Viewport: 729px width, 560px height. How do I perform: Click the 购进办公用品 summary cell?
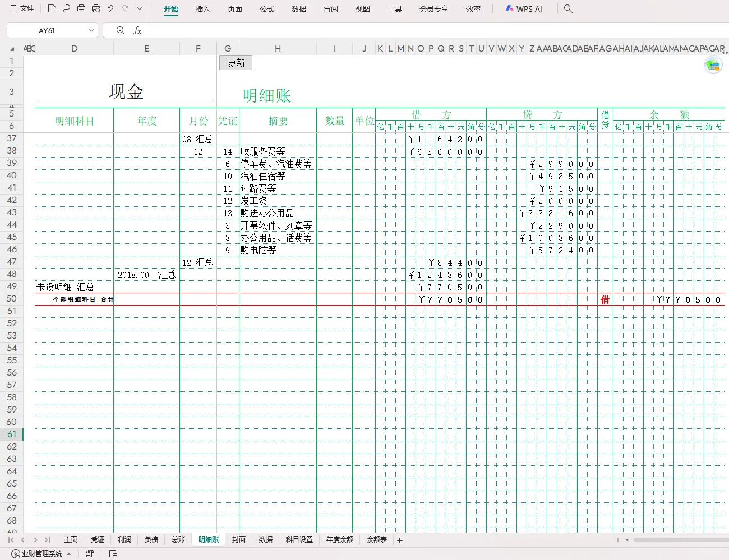(278, 213)
